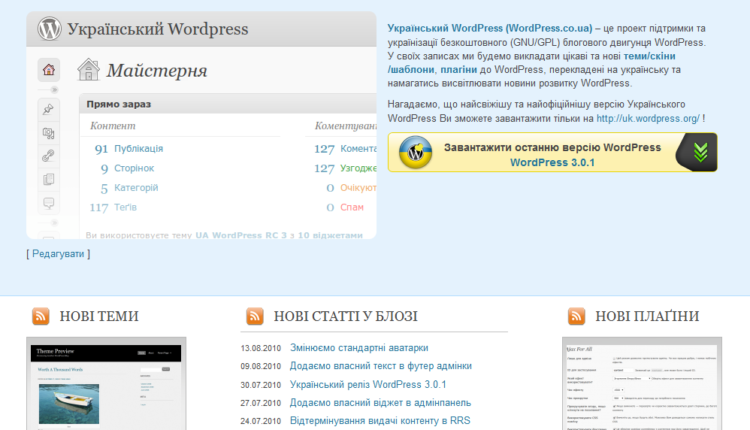This screenshot has height=430, width=750.
Task: Open the Редагувати edit link
Action: coord(58,254)
